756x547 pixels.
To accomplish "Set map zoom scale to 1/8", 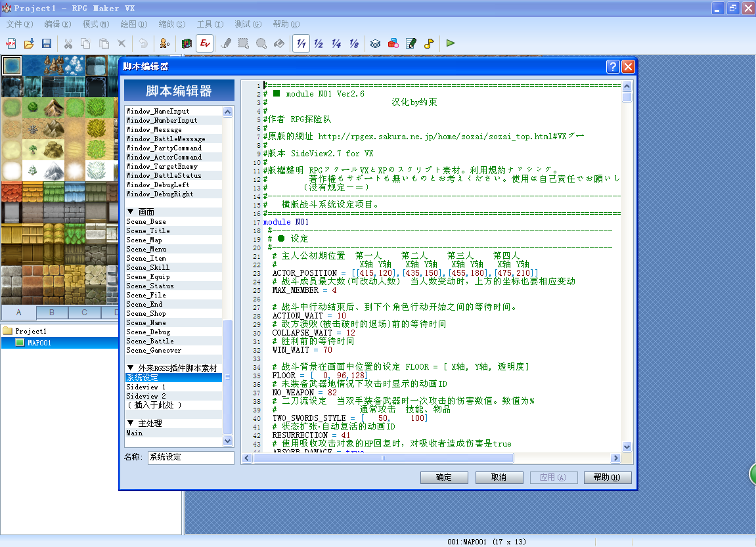I will click(354, 43).
